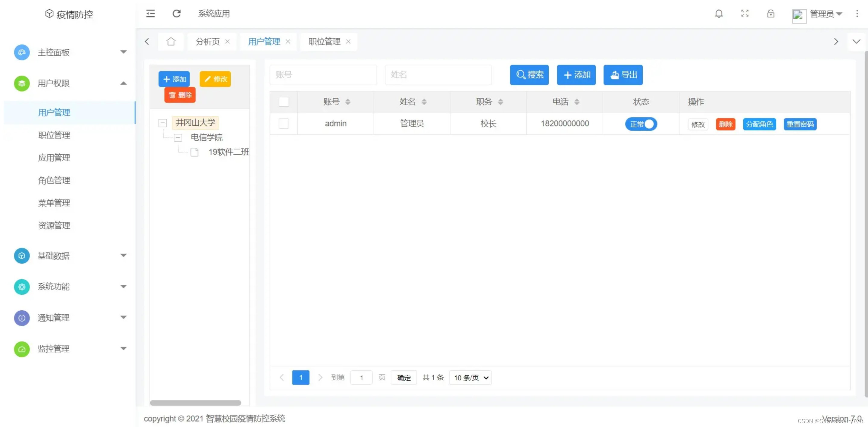Switch to the 分析页 tab
Screen dimensions: 868x427
click(208, 42)
